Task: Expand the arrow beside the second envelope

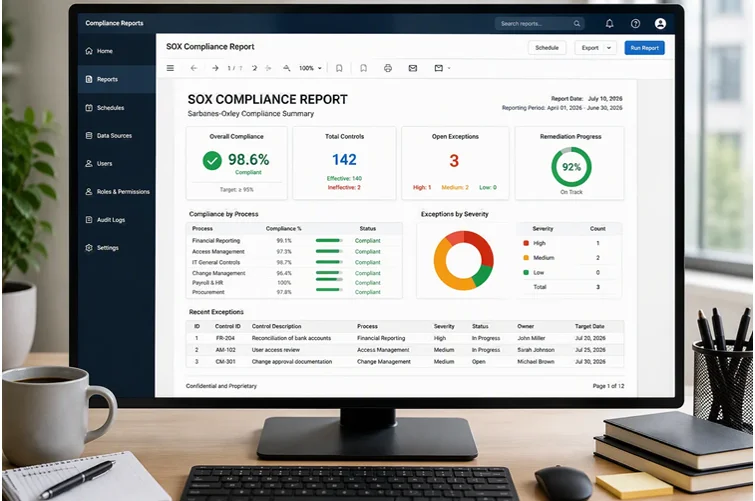Action: 449,68
